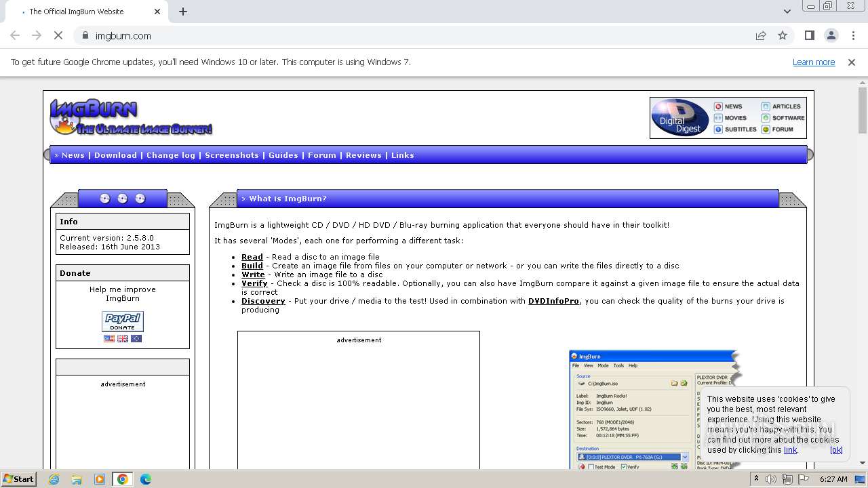The image size is (868, 488).
Task: Close the Chrome update info bar
Action: point(852,62)
